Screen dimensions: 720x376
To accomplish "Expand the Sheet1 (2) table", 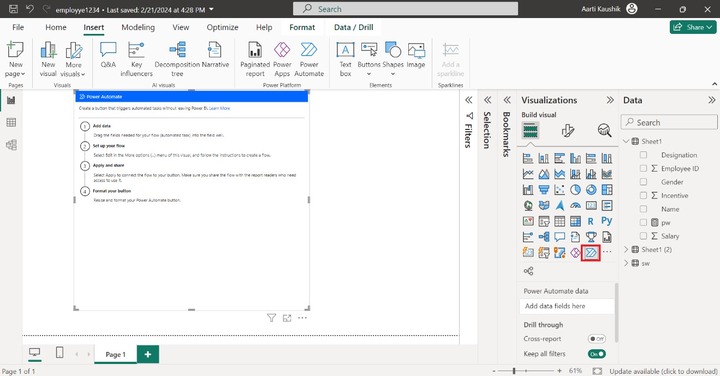I will click(626, 249).
